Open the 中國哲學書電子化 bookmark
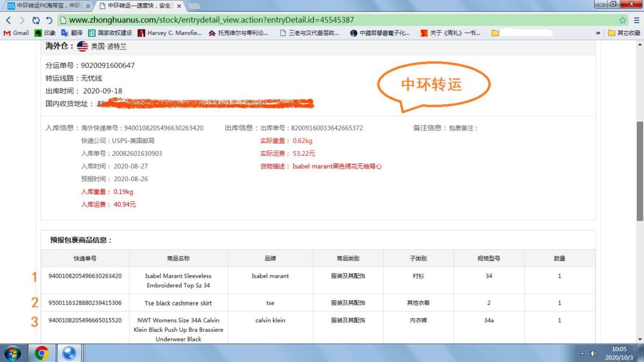 tap(380, 33)
